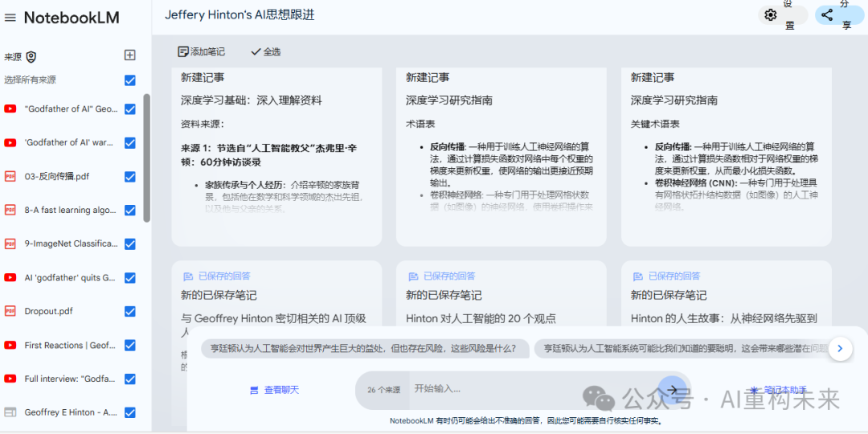Click the 添加笔记 button

[202, 52]
